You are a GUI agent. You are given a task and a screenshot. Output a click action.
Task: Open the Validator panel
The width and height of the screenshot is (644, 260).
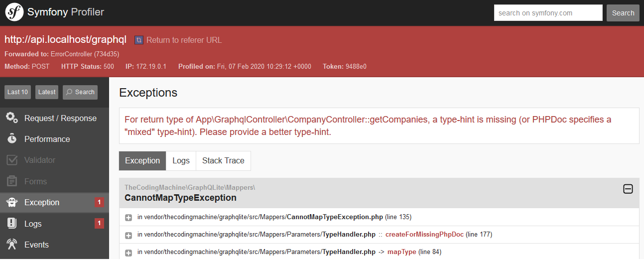pyautogui.click(x=54, y=160)
